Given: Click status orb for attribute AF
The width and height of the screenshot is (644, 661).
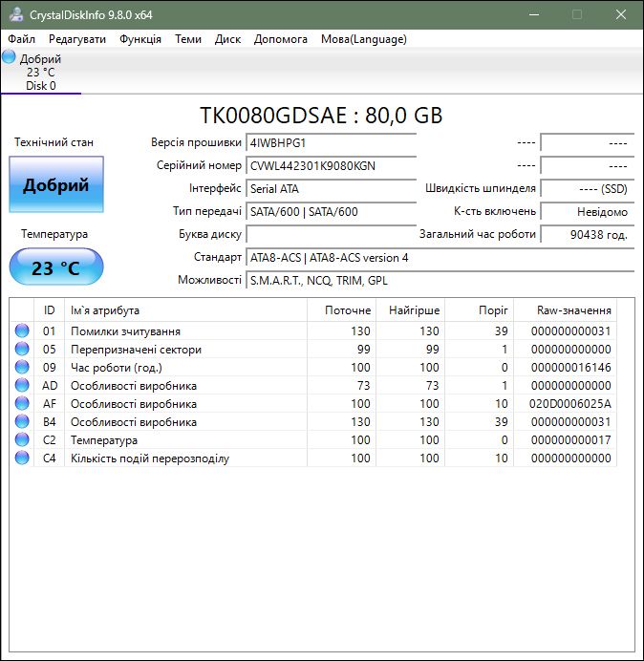Looking at the screenshot, I should pyautogui.click(x=22, y=403).
